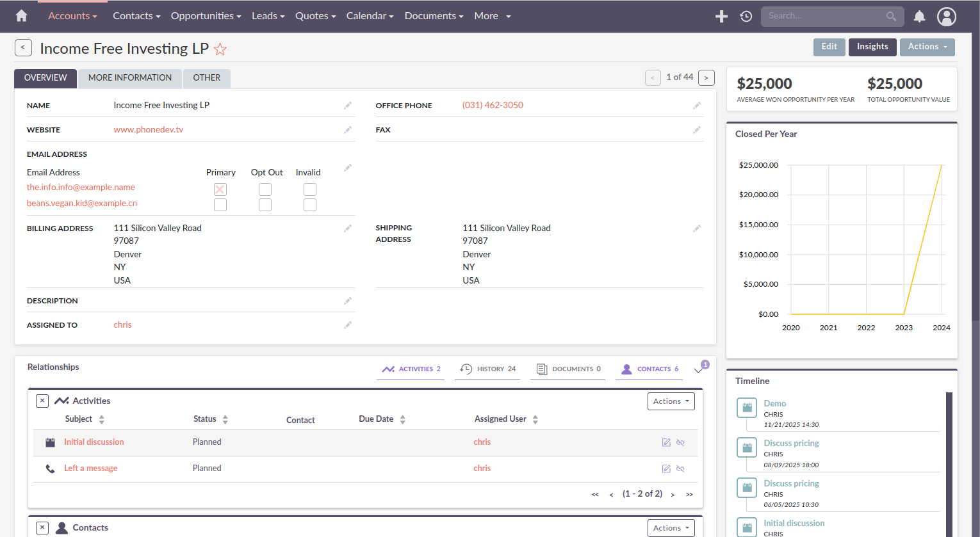Viewport: 980px width, 537px height.
Task: Switch to the MORE INFORMATION tab
Action: (129, 77)
